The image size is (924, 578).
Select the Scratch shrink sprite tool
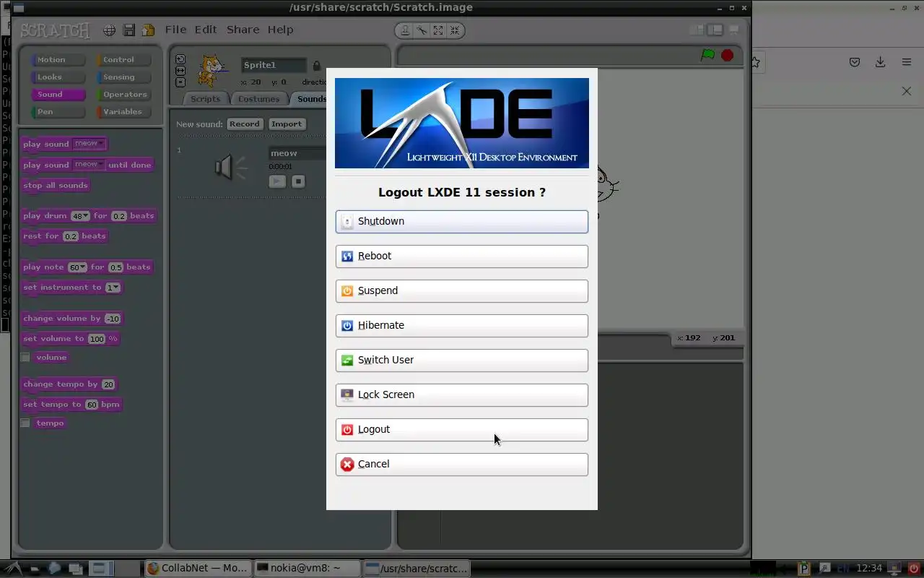coord(455,30)
